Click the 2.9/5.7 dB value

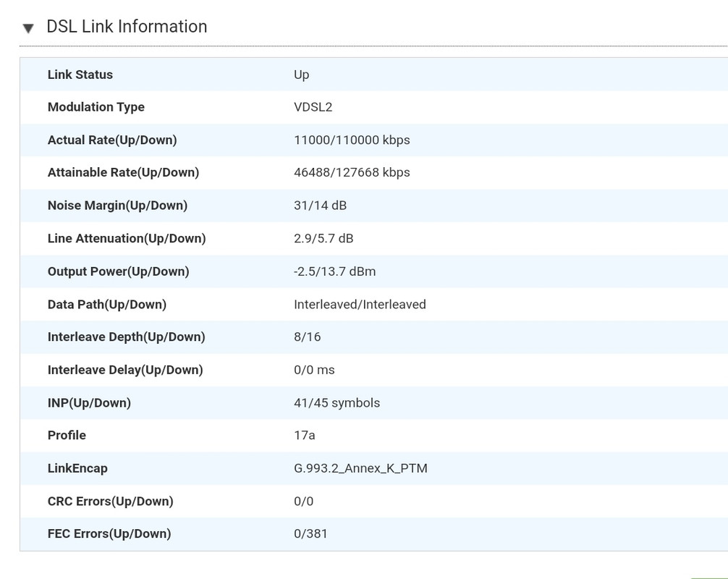click(x=323, y=239)
